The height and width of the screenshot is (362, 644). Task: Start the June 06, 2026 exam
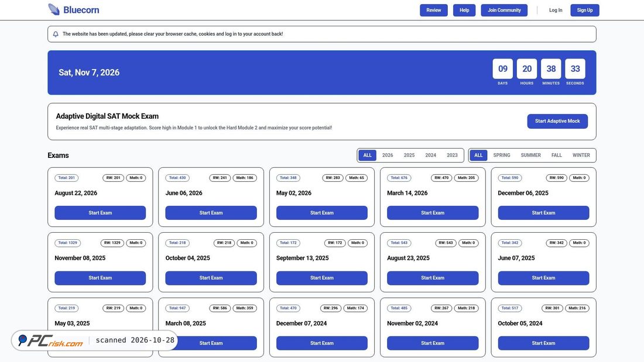point(211,213)
